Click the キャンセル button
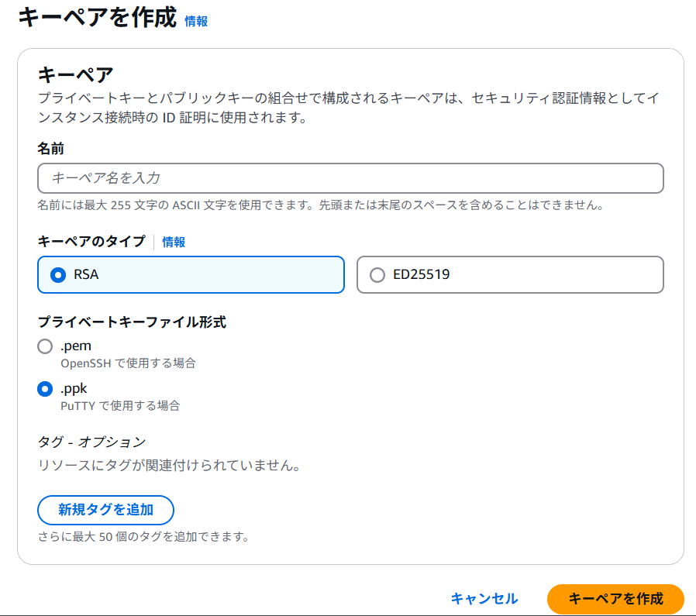The image size is (696, 616). pyautogui.click(x=484, y=599)
